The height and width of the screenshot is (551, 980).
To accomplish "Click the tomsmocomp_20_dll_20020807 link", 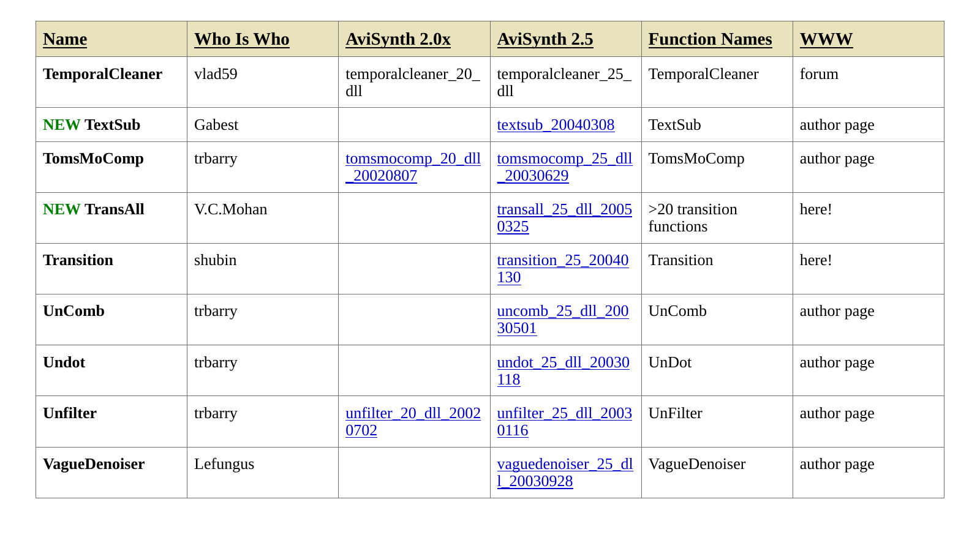I will (x=413, y=167).
